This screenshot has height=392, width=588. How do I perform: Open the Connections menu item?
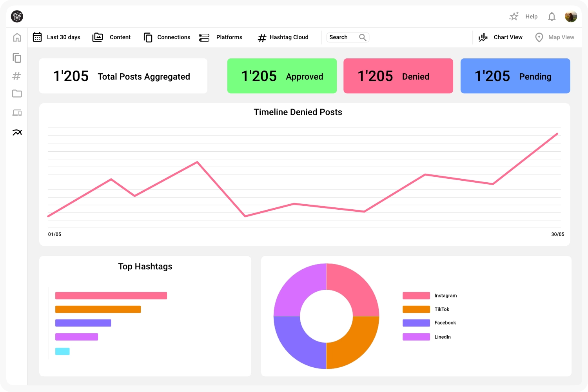pos(167,37)
